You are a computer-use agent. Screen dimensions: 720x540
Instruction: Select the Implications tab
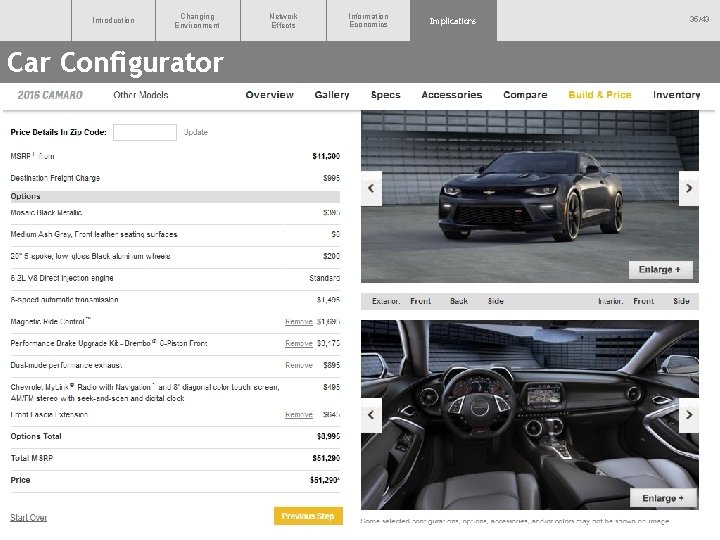click(453, 21)
